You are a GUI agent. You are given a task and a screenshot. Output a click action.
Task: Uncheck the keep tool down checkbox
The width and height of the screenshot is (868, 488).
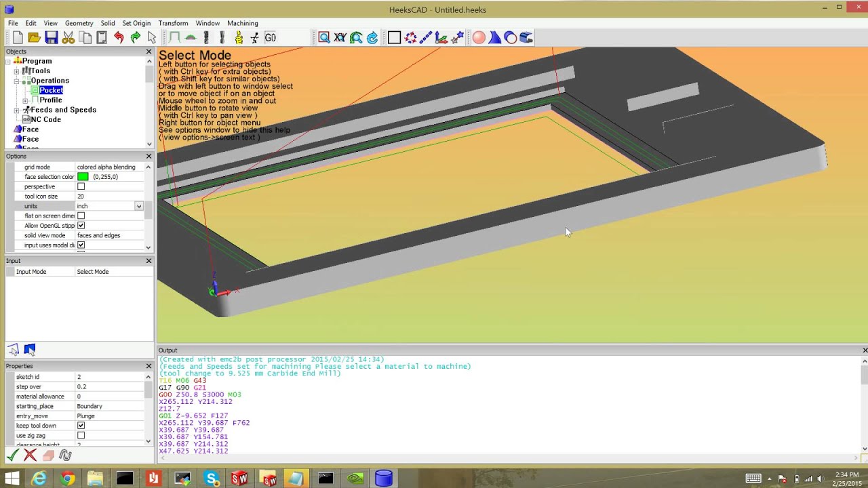81,426
